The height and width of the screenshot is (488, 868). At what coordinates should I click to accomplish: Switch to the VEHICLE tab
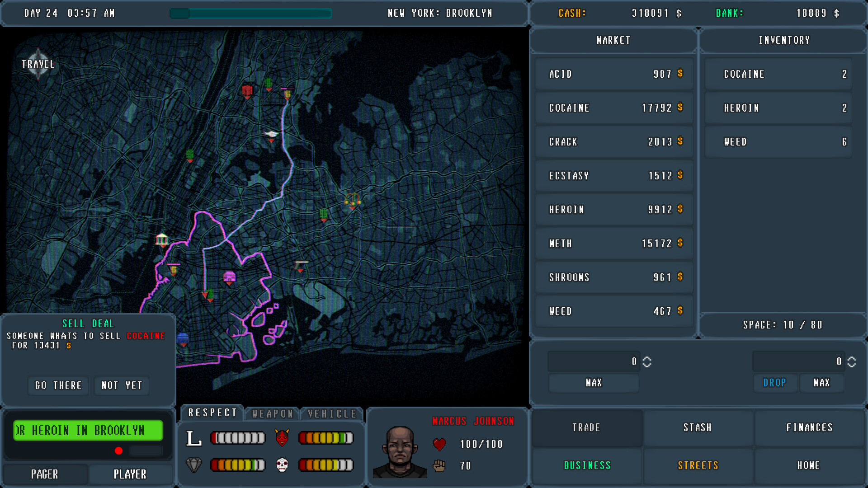pyautogui.click(x=331, y=413)
